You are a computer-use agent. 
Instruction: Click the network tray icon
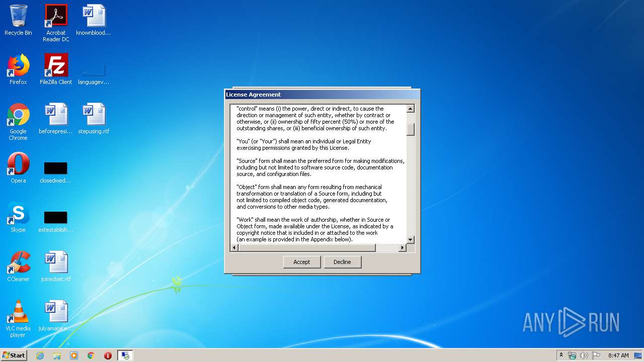pos(572,355)
